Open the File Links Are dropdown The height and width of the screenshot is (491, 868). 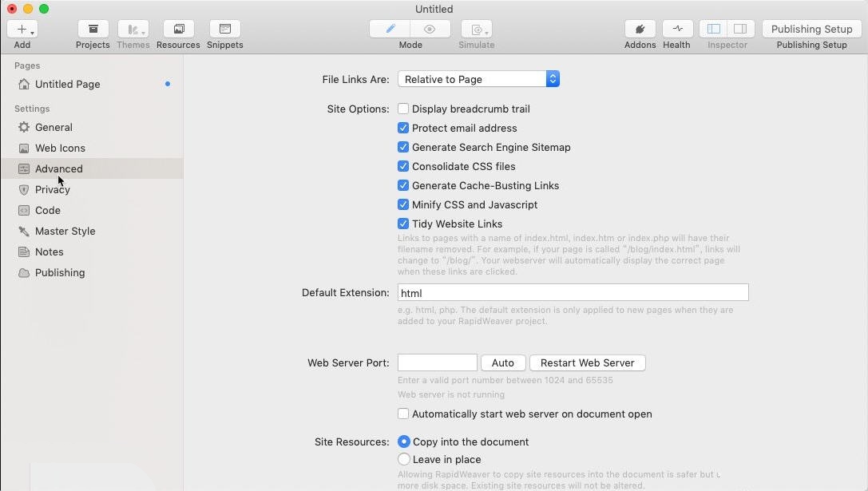coord(479,79)
